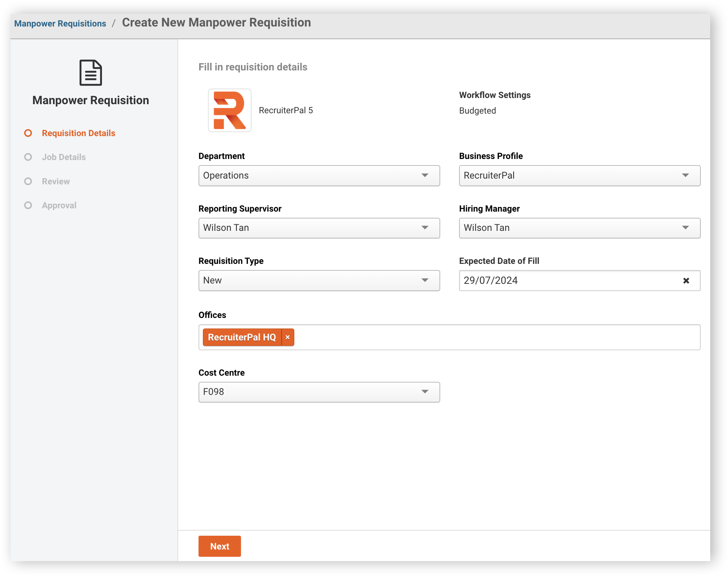The image size is (728, 576).
Task: Open the Department dropdown
Action: (x=319, y=176)
